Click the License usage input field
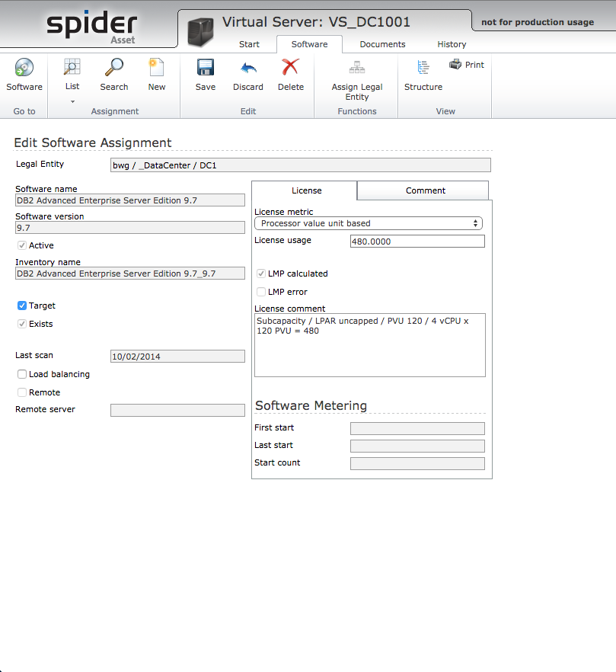The height and width of the screenshot is (672, 616). click(x=417, y=242)
